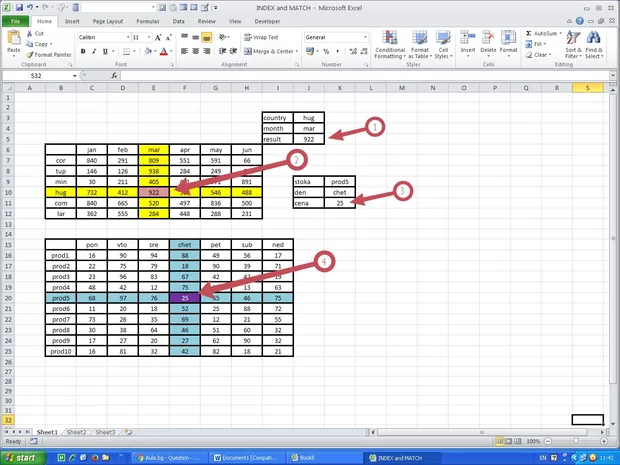Screen dimensions: 620x465
Task: Click Merge & Center button
Action: 268,51
